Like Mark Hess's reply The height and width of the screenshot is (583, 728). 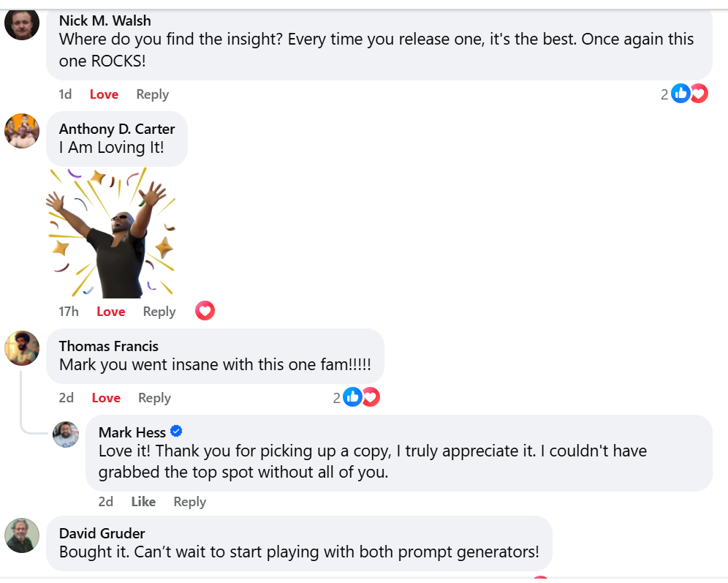(x=143, y=502)
